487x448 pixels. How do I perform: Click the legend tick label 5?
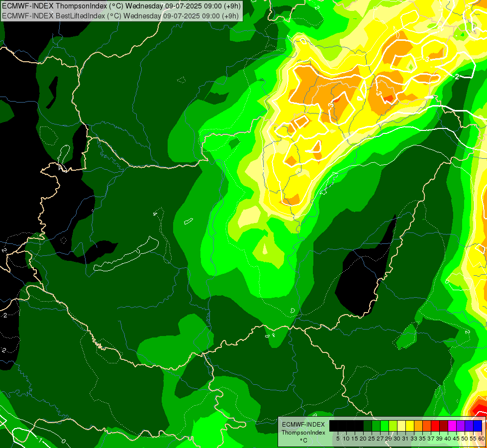pyautogui.click(x=338, y=439)
